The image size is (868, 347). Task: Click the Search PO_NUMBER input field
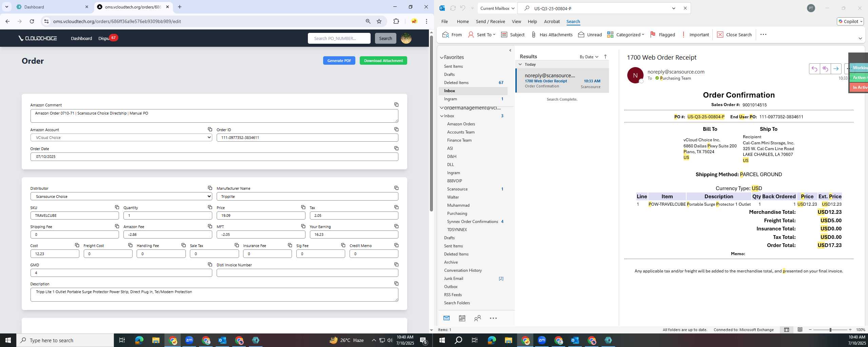pyautogui.click(x=339, y=38)
